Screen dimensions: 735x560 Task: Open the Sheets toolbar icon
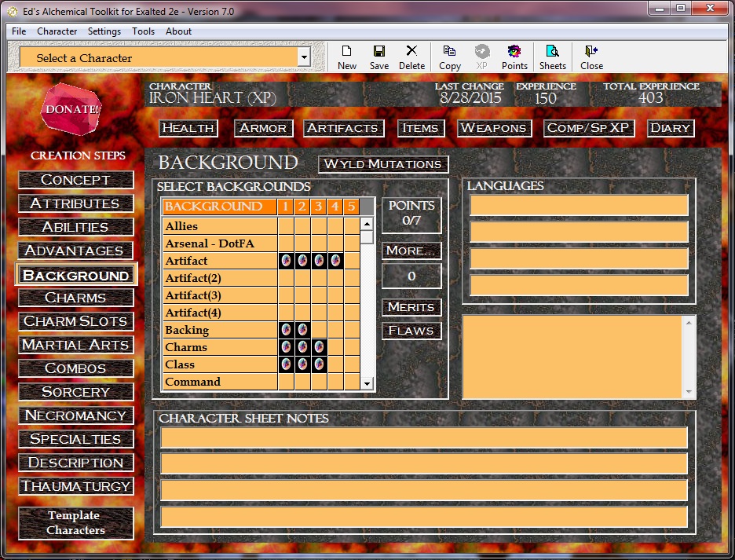[x=552, y=57]
